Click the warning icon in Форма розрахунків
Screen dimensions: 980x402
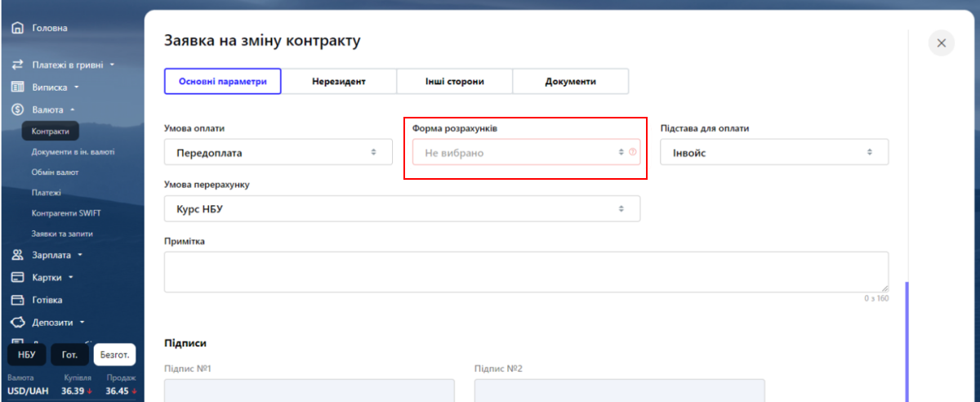point(633,152)
